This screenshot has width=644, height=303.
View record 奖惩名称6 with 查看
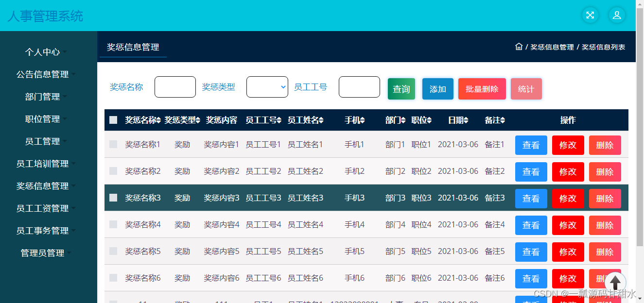pyautogui.click(x=531, y=279)
